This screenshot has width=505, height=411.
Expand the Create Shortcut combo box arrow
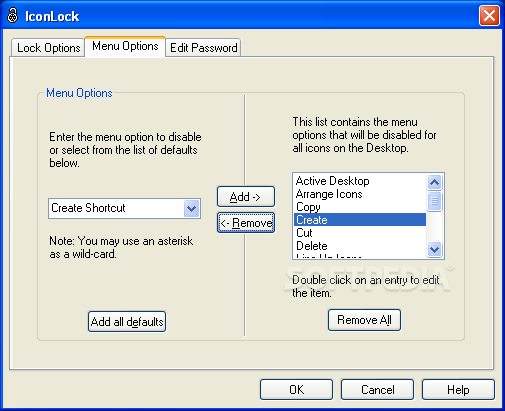pyautogui.click(x=191, y=209)
